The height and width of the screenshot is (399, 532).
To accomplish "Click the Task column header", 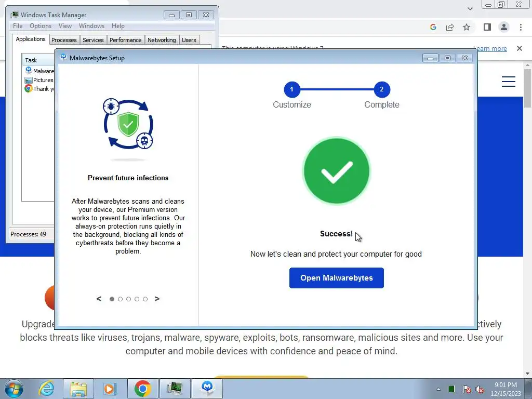I will click(x=38, y=60).
